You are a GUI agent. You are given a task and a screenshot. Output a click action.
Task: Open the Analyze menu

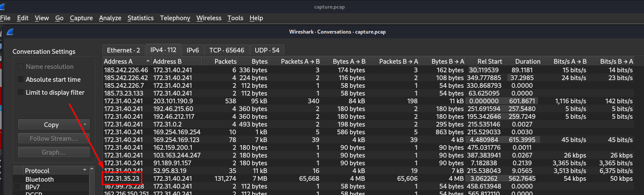(110, 18)
